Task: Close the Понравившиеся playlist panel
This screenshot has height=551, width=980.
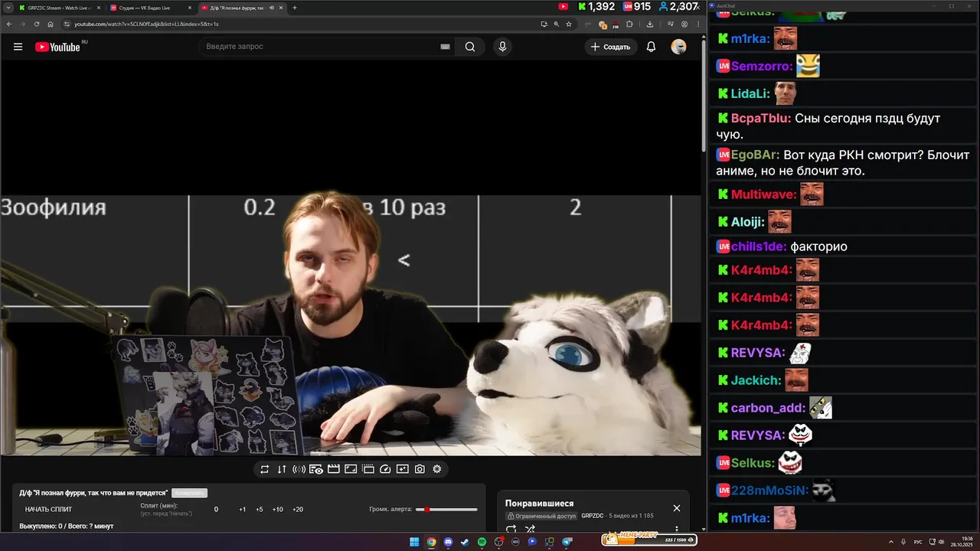Action: [676, 508]
